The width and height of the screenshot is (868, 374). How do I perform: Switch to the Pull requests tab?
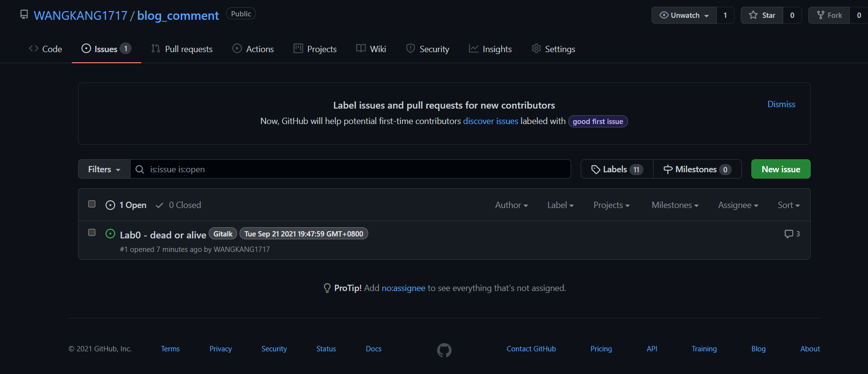[182, 49]
